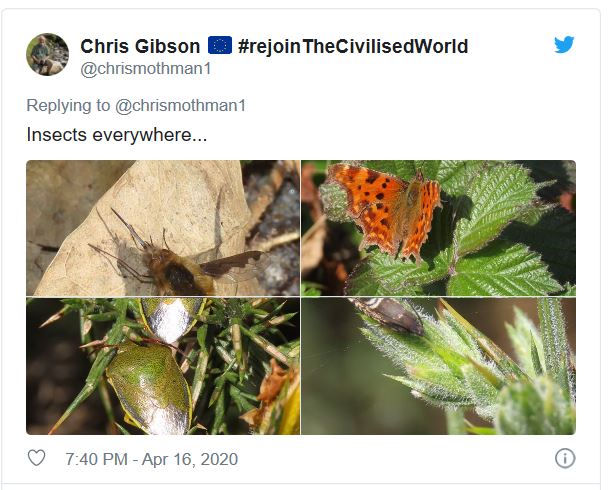Open Chris Gibson's profile avatar
611x490 pixels.
click(48, 54)
